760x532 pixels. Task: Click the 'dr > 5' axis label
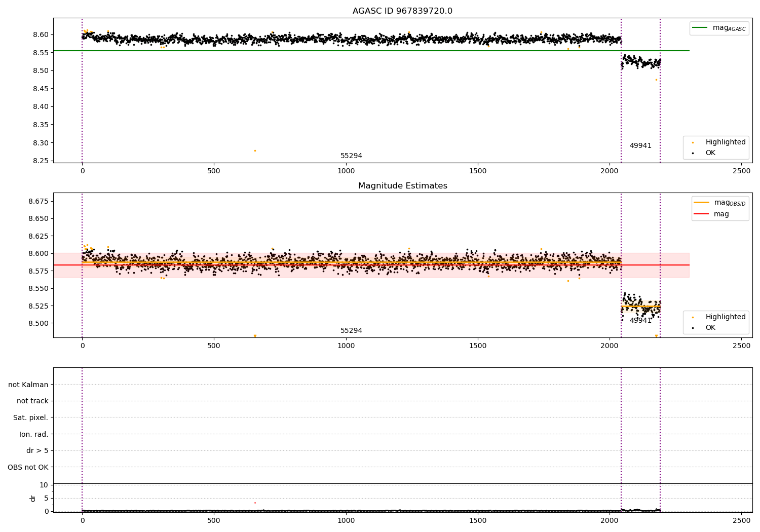point(37,450)
